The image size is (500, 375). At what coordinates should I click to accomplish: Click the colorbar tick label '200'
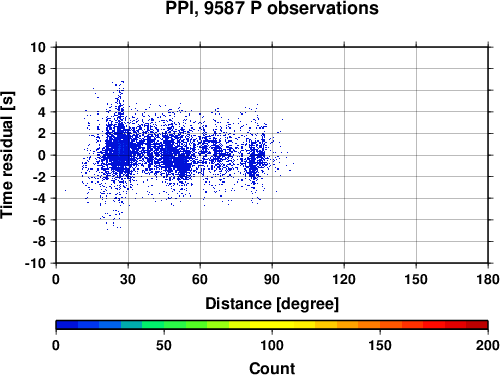point(488,345)
